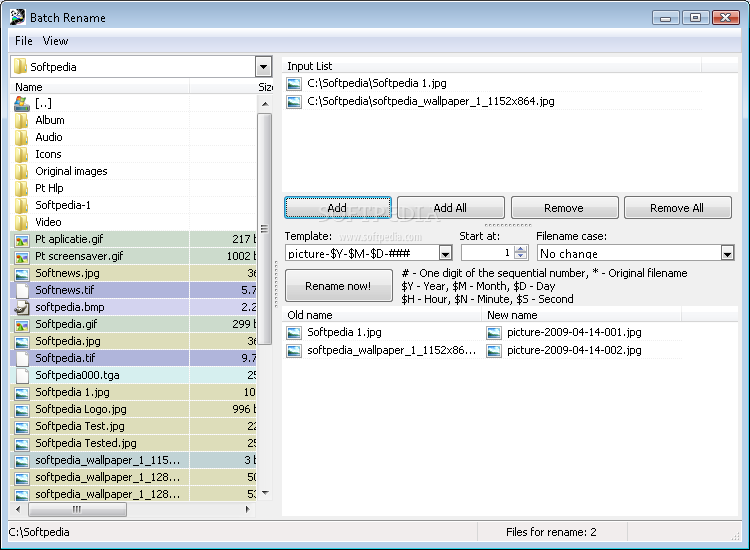Click the No change filename case field
This screenshot has width=750, height=550.
click(x=629, y=253)
